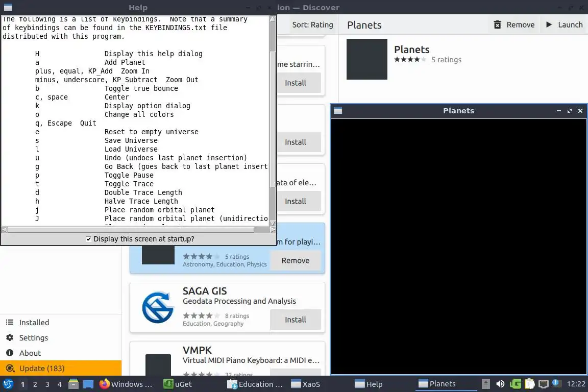This screenshot has width=588, height=392.
Task: Click Help scrollbar up arrow
Action: pyautogui.click(x=273, y=18)
